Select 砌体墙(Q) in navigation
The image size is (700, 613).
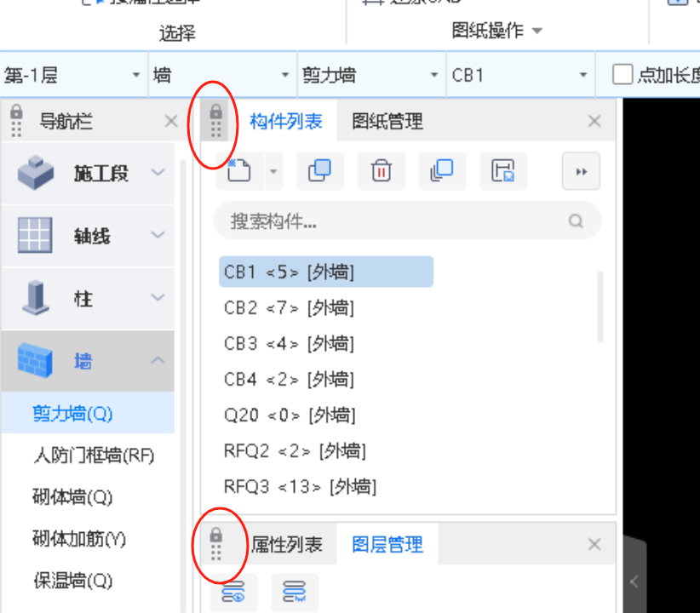click(x=72, y=497)
